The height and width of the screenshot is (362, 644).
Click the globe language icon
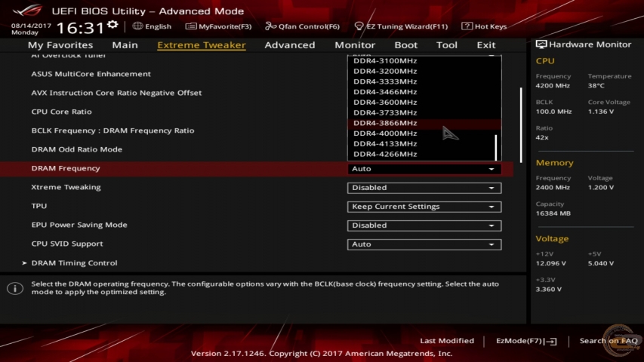tap(137, 26)
